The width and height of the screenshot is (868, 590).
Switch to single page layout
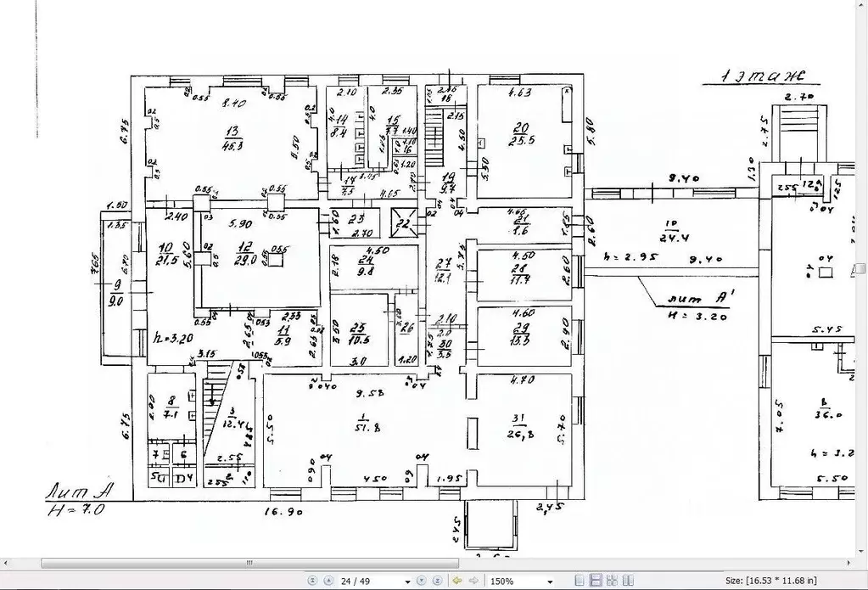click(x=580, y=581)
